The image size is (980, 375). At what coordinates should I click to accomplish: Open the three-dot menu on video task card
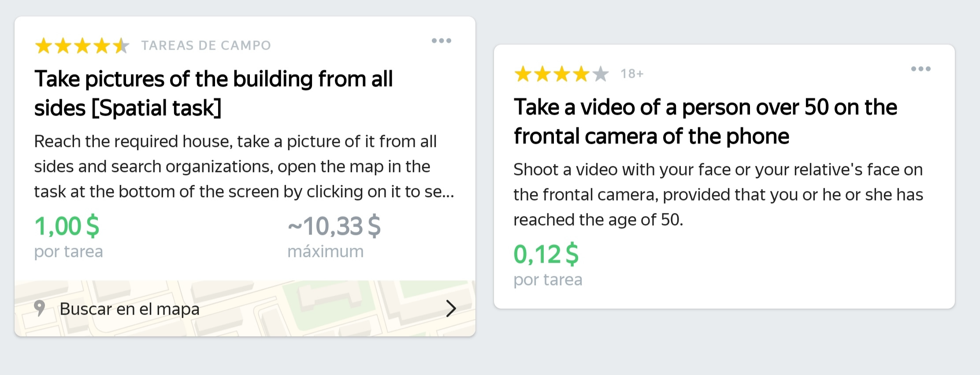[921, 69]
